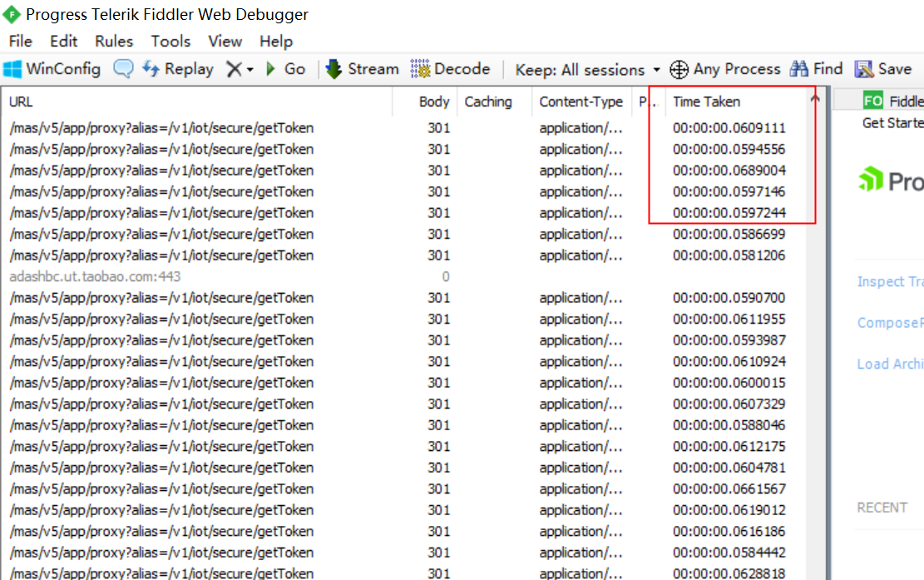Viewport: 924px width, 580px height.
Task: Select session with time 00:00:00.0584442
Action: [x=403, y=553]
